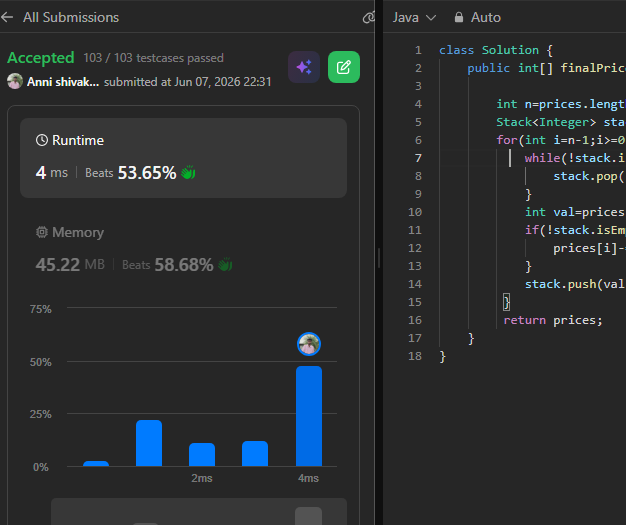
Task: Click '103 / 103 testcases passed' text
Action: click(x=153, y=58)
